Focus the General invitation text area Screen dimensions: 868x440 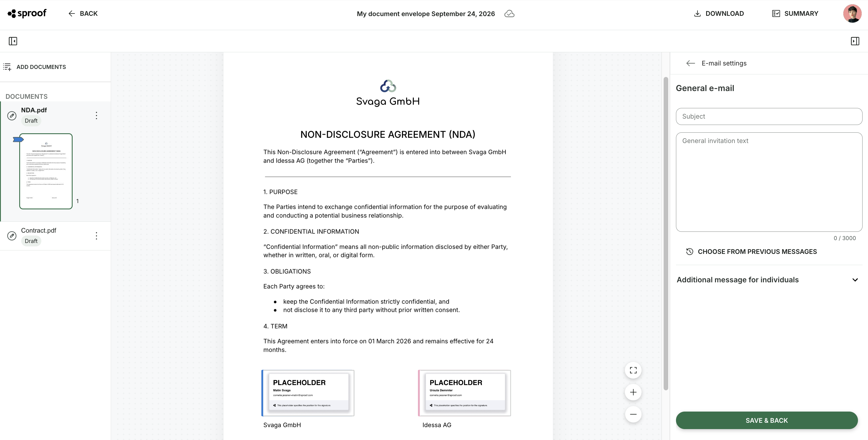tap(769, 182)
